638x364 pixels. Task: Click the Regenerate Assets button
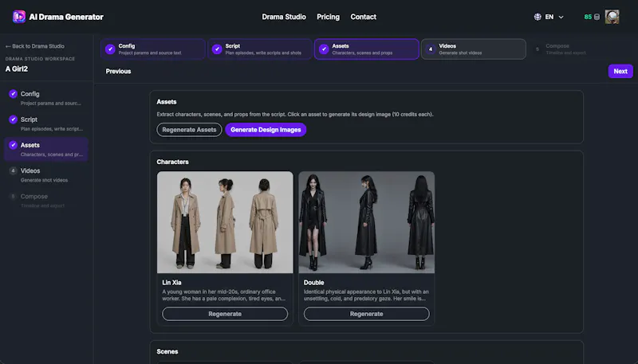(x=189, y=130)
